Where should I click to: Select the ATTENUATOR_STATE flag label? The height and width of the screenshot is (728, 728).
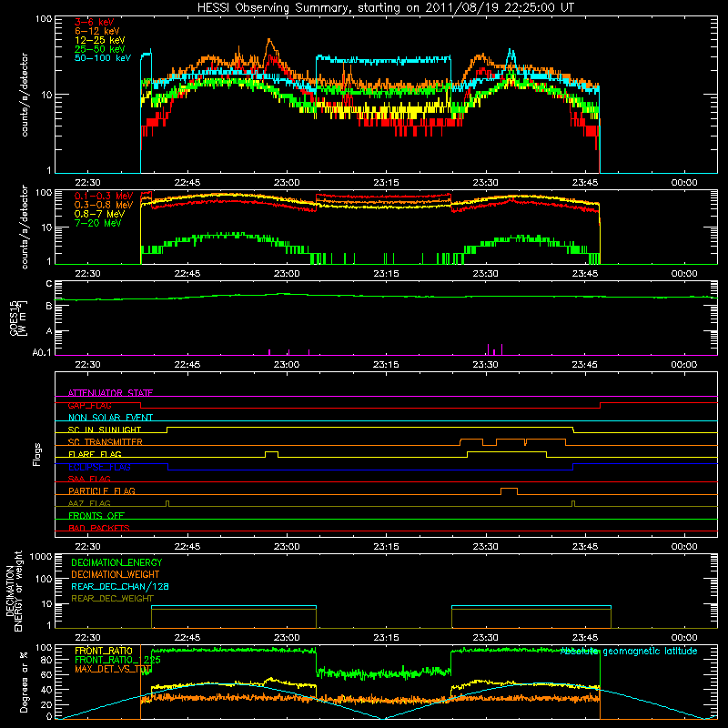click(x=110, y=393)
